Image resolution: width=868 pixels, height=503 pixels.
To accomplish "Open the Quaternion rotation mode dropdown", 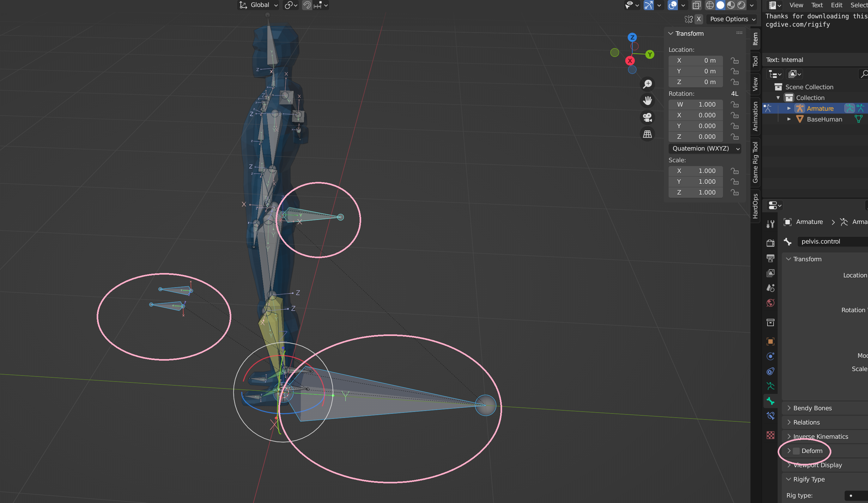I will point(705,149).
